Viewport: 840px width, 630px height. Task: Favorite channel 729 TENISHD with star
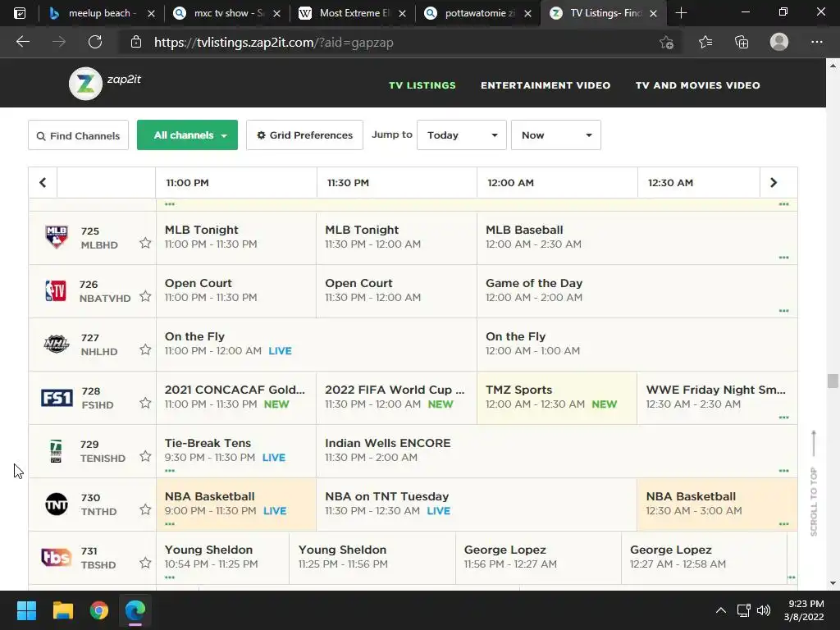click(145, 456)
